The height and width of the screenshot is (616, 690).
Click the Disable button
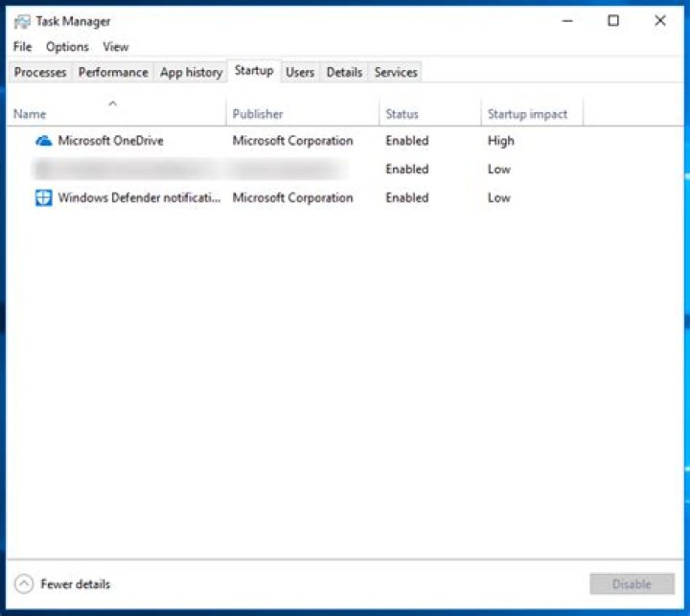tap(632, 583)
